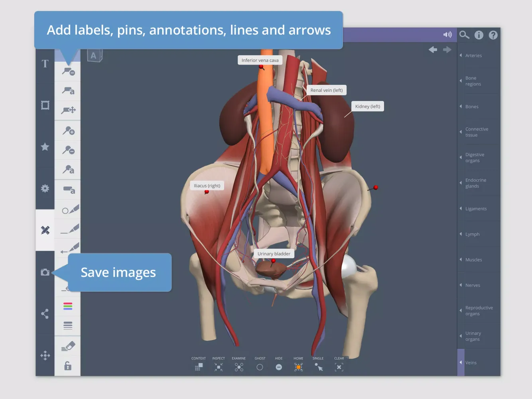Image resolution: width=532 pixels, height=399 pixels.
Task: Click the red pin on right hip
Action: coord(375,188)
